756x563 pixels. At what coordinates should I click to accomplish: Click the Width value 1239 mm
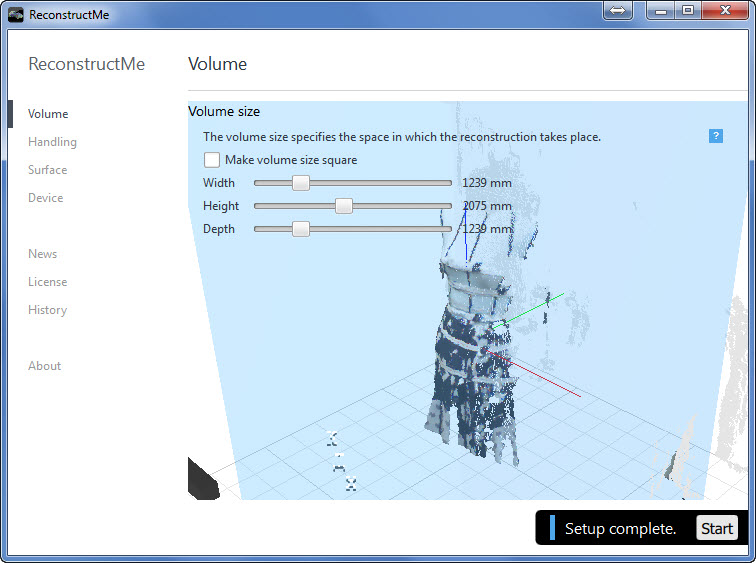tap(486, 183)
